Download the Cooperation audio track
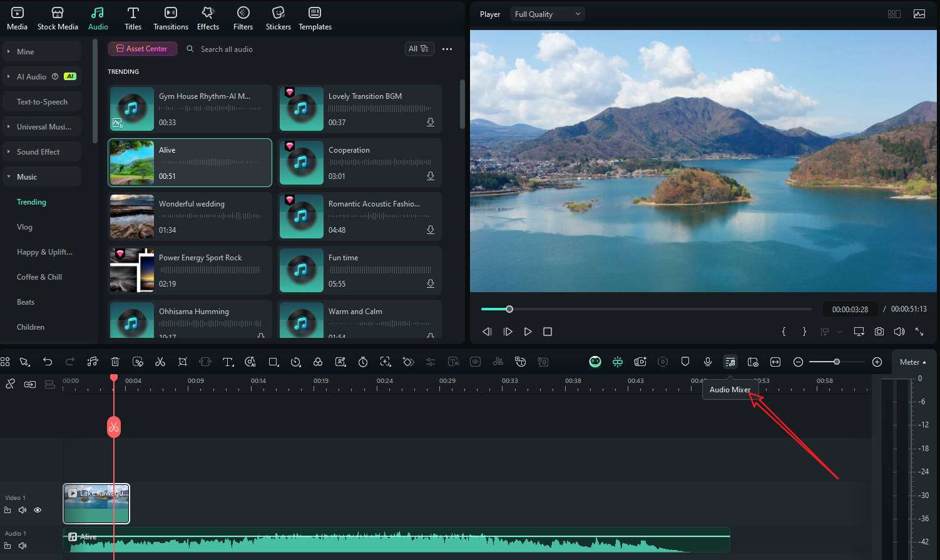This screenshot has width=940, height=560. tap(431, 176)
